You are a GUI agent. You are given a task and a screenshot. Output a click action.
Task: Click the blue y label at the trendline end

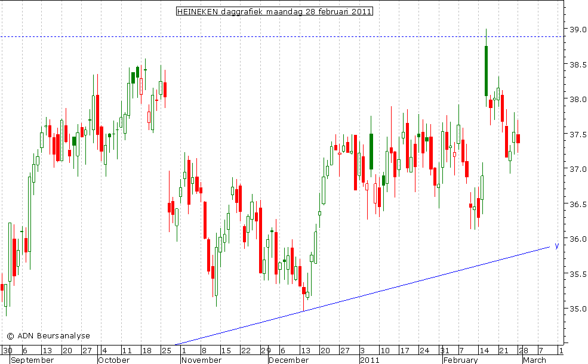[x=557, y=245]
